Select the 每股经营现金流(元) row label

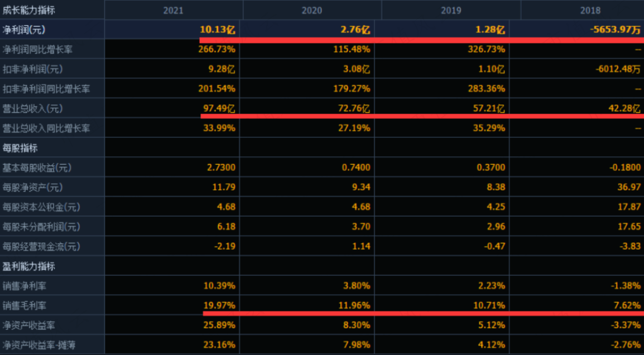tap(41, 247)
